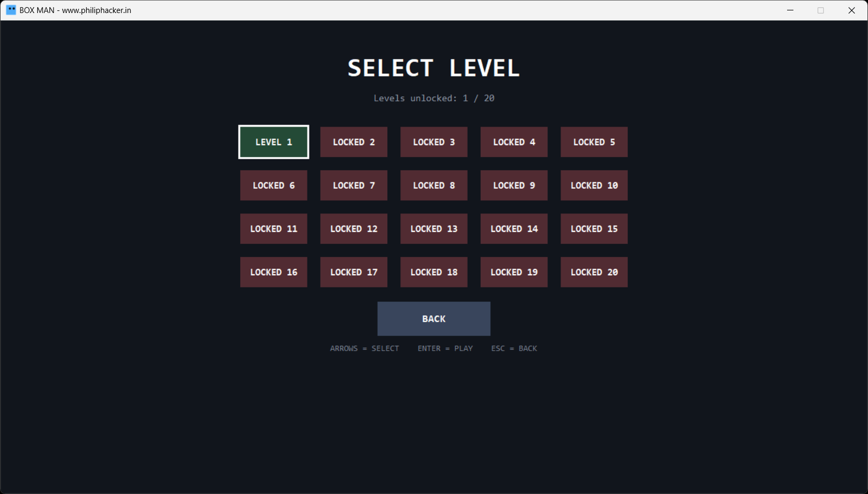Choose the LOCKED 9 level tile
The image size is (868, 494).
514,185
